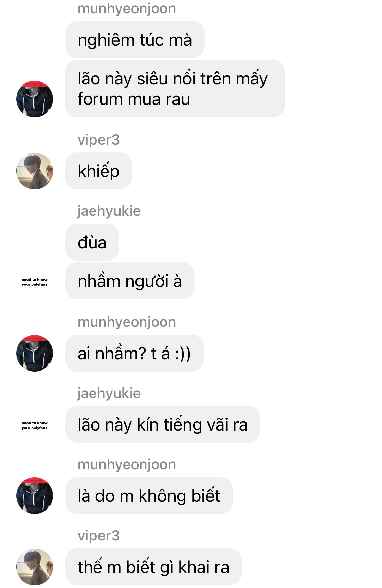382x588 pixels.
Task: Tap the là do m không biết message
Action: click(x=149, y=495)
